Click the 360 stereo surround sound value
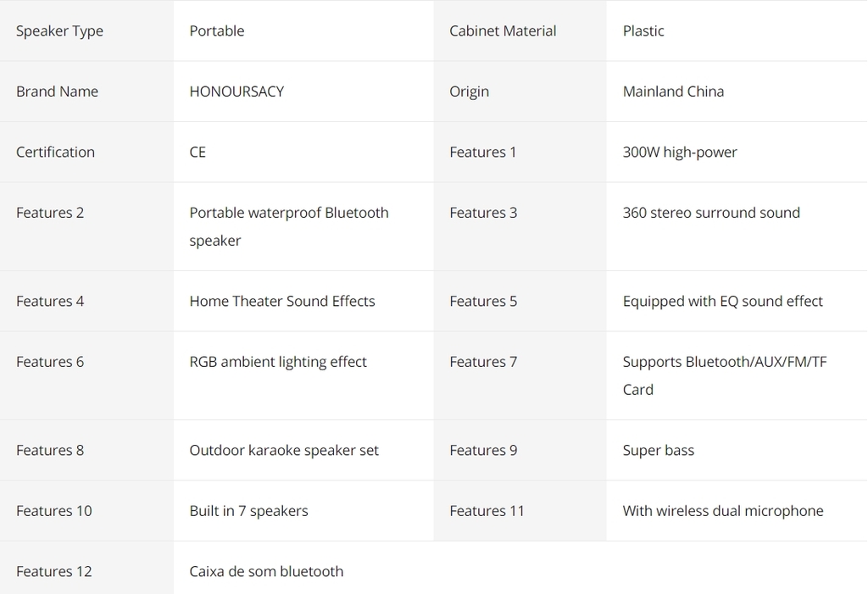Viewport: 868px width, 594px height. coord(711,213)
